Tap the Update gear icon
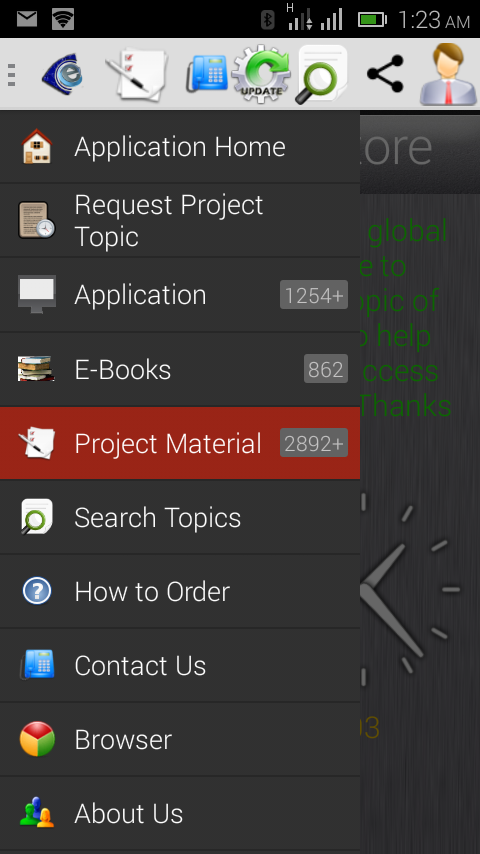The height and width of the screenshot is (854, 480). [262, 74]
